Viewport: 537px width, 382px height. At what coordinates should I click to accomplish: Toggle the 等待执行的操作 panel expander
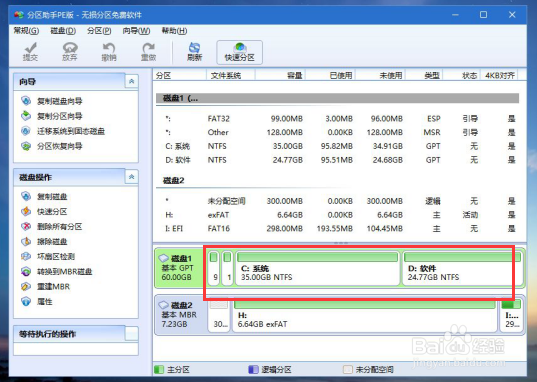tap(132, 333)
